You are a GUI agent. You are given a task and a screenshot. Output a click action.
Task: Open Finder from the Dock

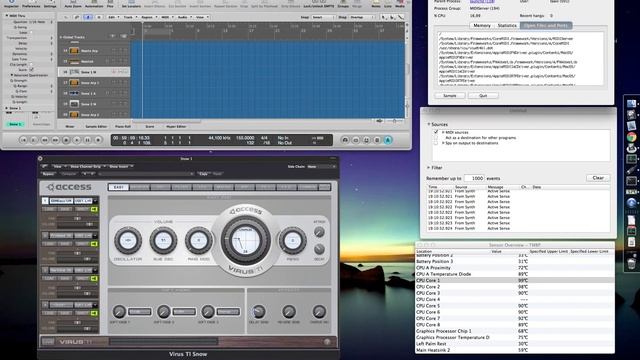coord(631,104)
